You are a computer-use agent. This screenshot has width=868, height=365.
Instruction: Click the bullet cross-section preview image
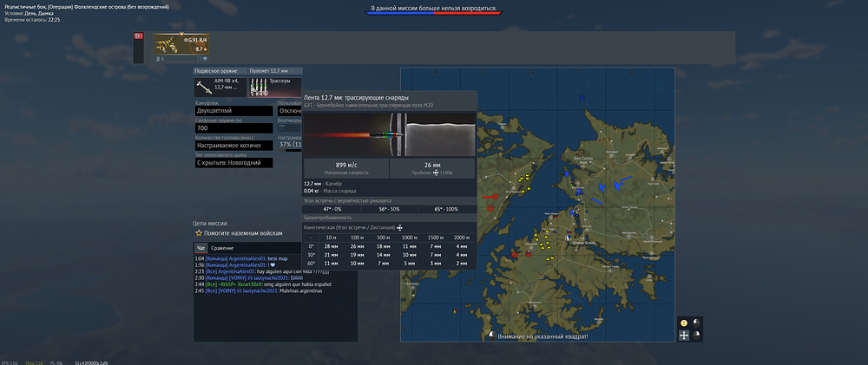pyautogui.click(x=390, y=134)
